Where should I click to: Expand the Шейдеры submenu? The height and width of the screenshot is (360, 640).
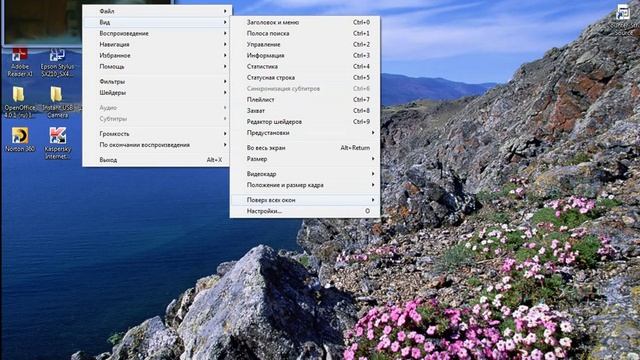[157, 92]
